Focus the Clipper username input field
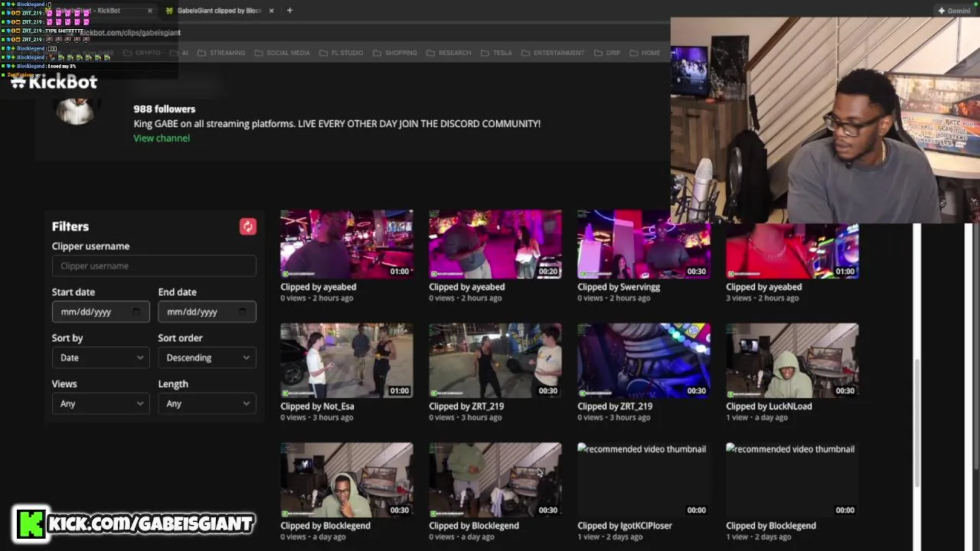The height and width of the screenshot is (551, 980). 154,266
